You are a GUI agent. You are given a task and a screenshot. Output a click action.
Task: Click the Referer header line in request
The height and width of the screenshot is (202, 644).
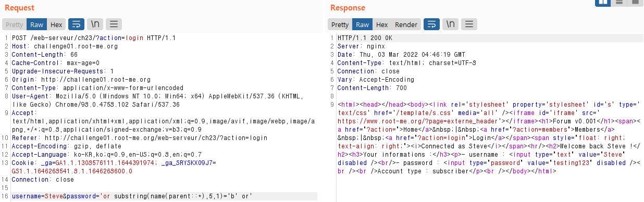pyautogui.click(x=140, y=138)
